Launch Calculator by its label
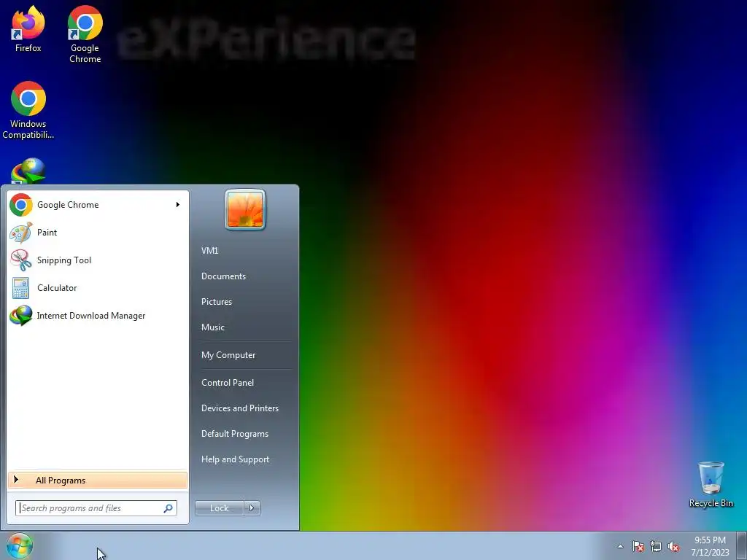This screenshot has width=747, height=560. click(x=57, y=288)
